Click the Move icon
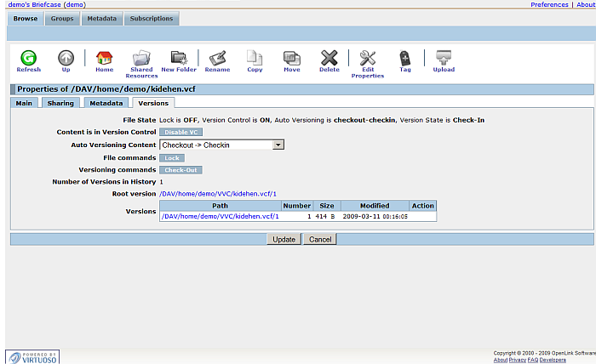Viewport: 596px width, 364px height. [292, 59]
